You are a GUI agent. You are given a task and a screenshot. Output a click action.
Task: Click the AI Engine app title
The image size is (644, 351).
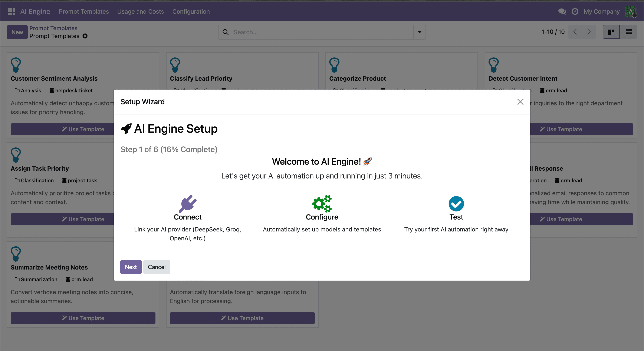35,11
